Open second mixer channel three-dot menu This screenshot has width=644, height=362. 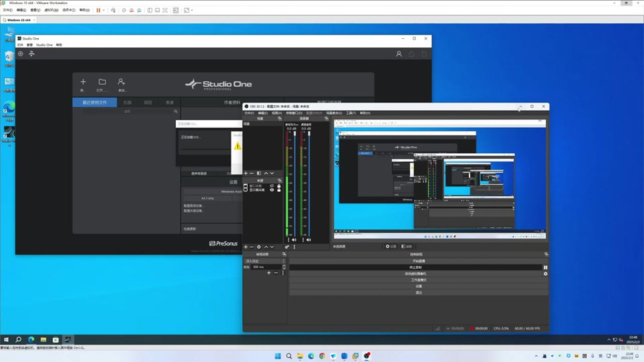(303, 240)
